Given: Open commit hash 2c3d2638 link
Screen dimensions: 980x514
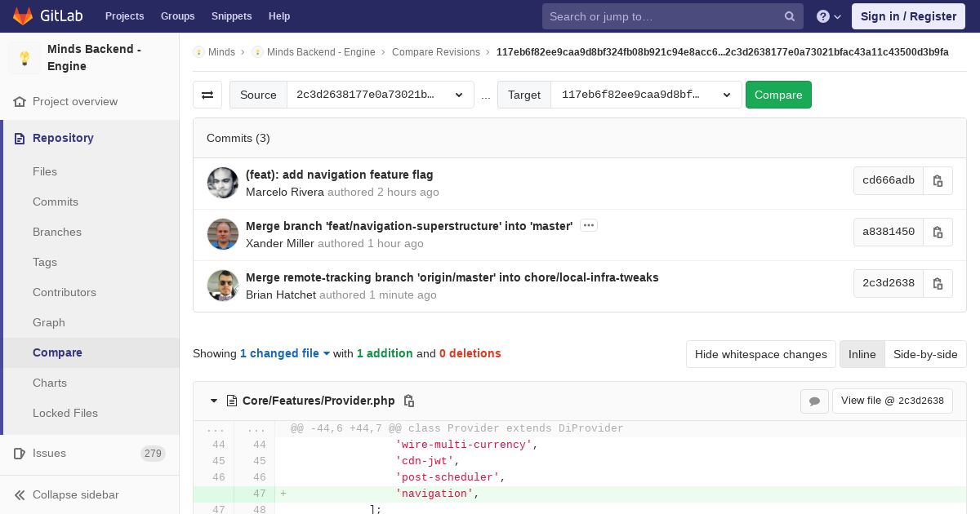Looking at the screenshot, I should (889, 283).
